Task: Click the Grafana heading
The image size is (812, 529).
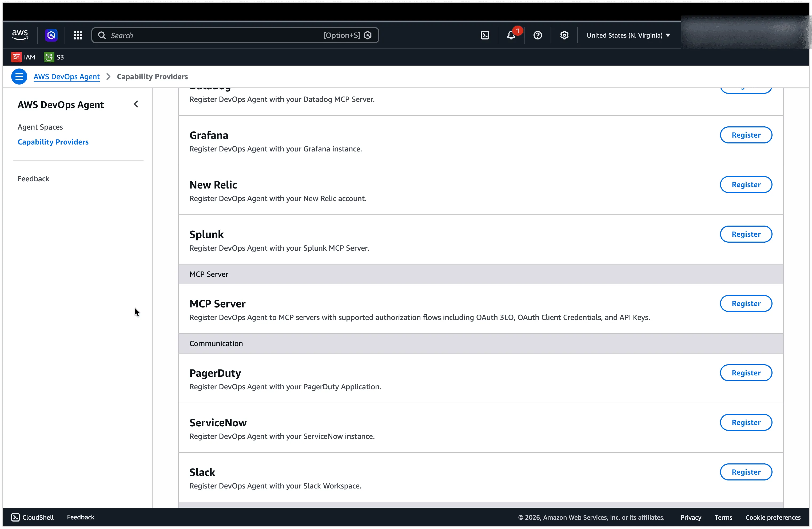Action: click(209, 135)
